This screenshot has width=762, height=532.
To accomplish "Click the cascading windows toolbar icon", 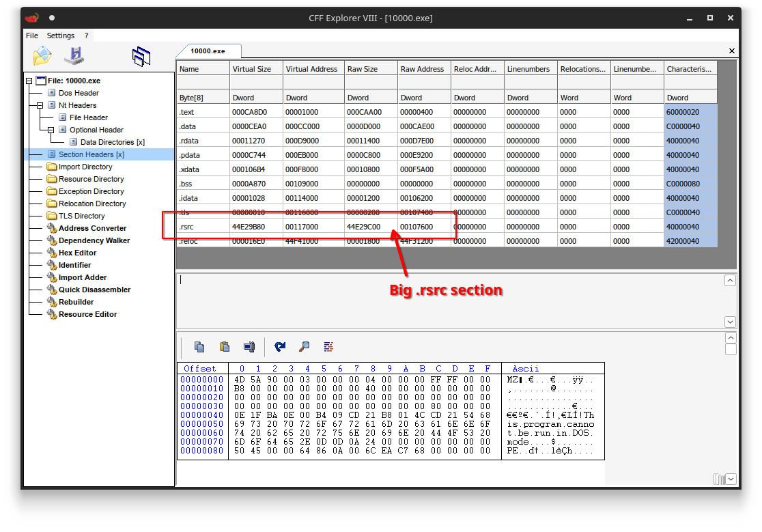I will tap(141, 56).
